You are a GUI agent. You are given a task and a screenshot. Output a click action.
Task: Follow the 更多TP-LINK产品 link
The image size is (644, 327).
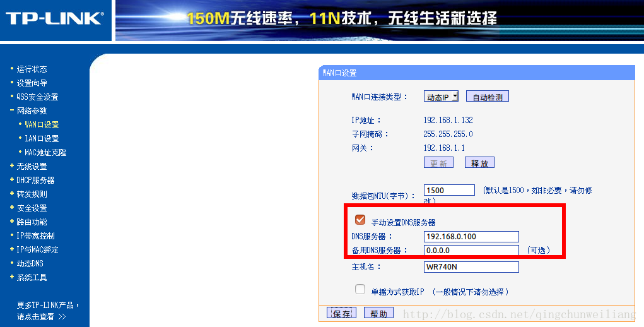48,311
